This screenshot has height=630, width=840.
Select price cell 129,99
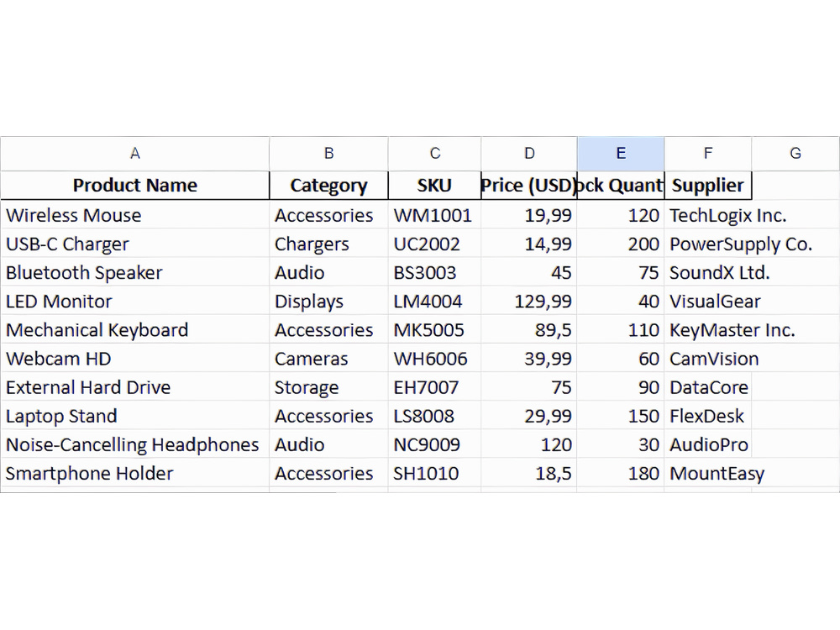click(x=529, y=302)
